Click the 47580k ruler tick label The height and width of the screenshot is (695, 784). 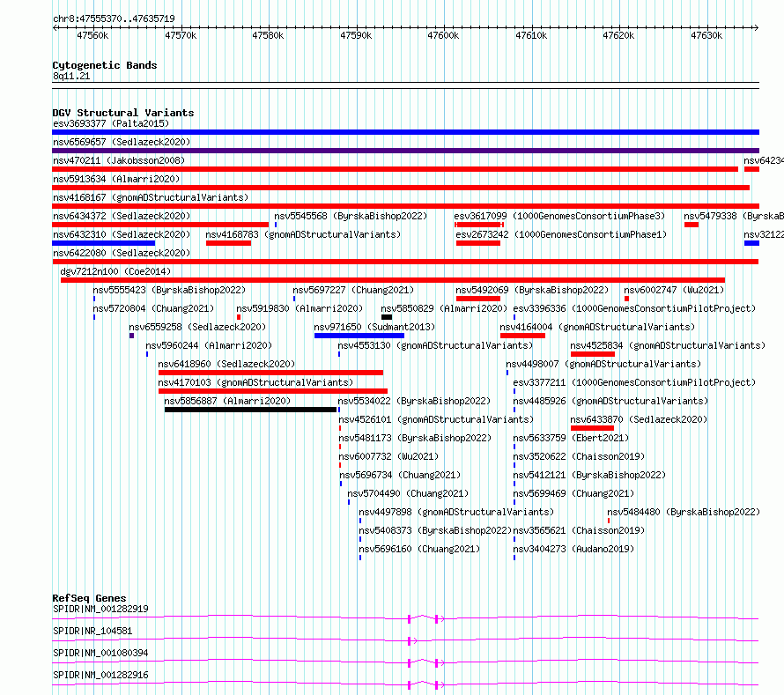(268, 35)
